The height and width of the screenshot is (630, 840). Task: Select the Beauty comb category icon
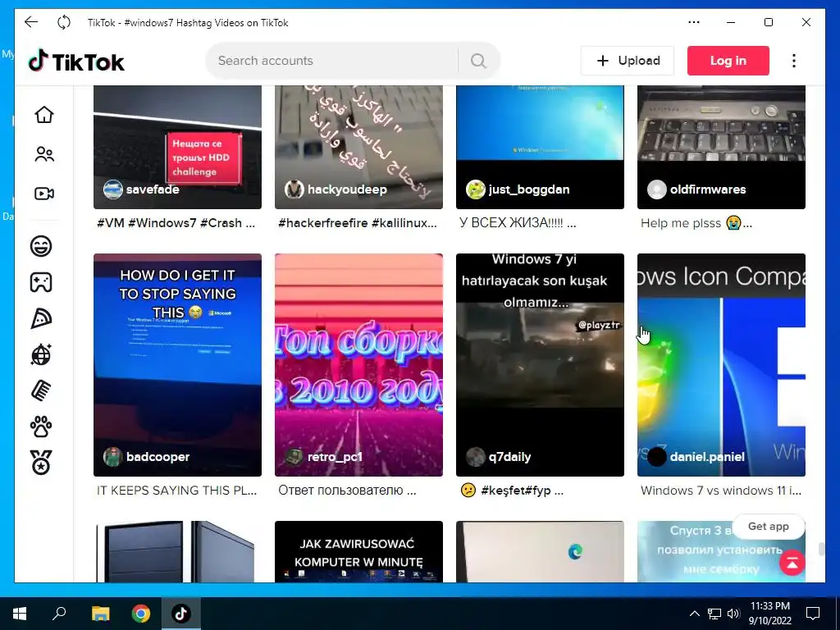pos(41,390)
